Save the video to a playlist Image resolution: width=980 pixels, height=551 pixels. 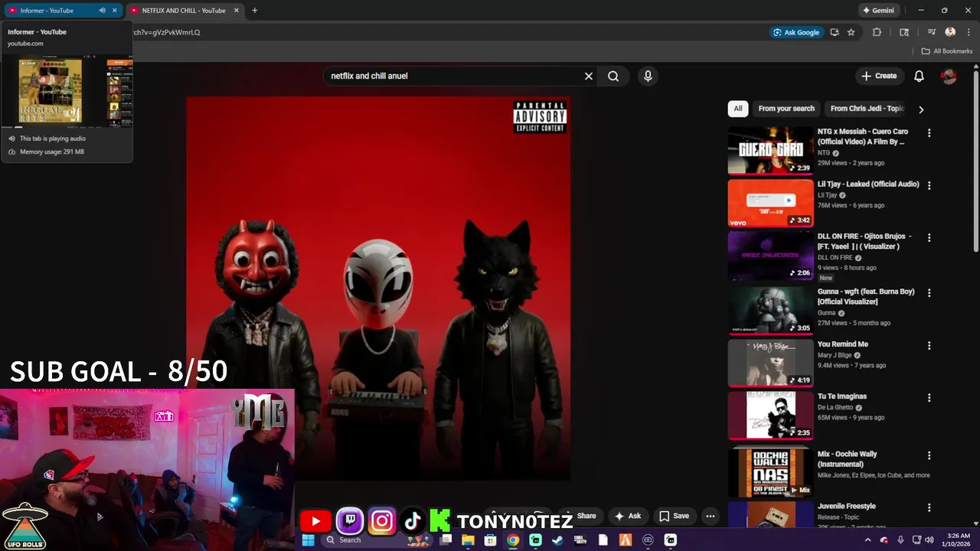pyautogui.click(x=675, y=516)
